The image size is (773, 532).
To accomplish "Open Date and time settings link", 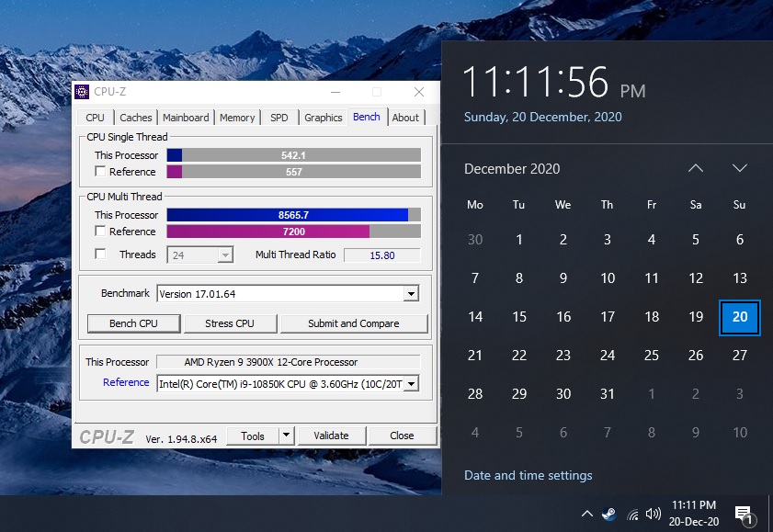I will coord(528,475).
